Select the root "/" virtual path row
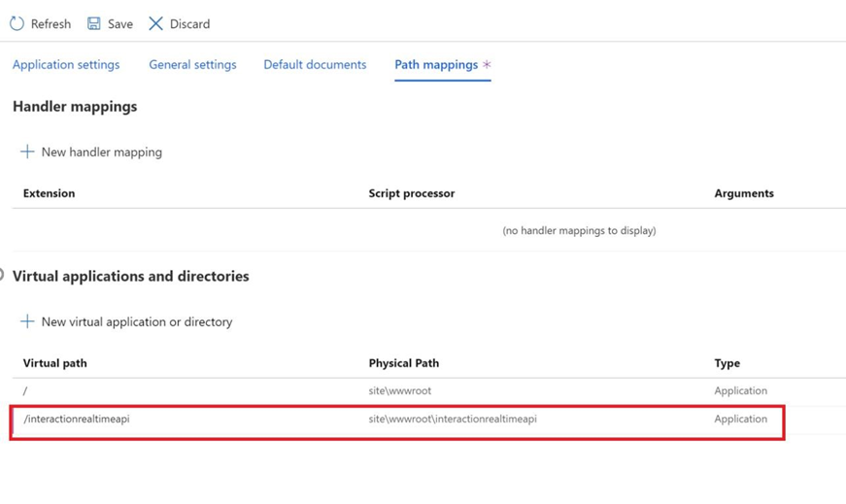Image resolution: width=846 pixels, height=504 pixels. pos(26,390)
